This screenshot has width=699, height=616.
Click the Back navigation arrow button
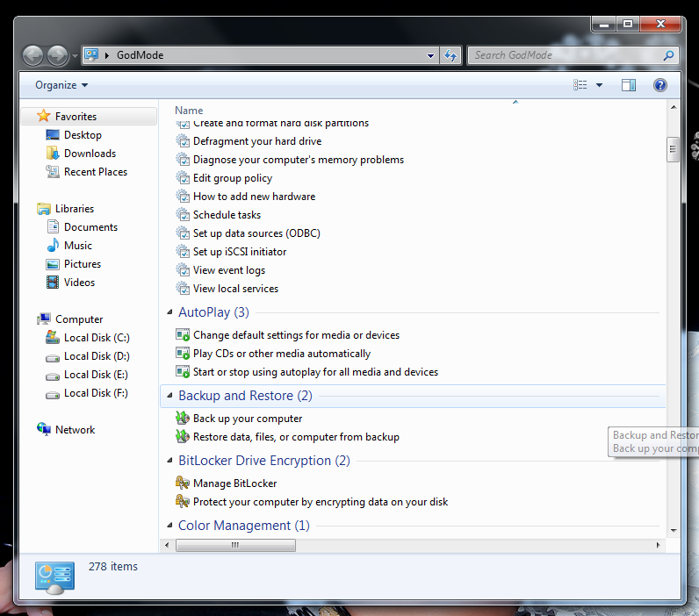(33, 56)
